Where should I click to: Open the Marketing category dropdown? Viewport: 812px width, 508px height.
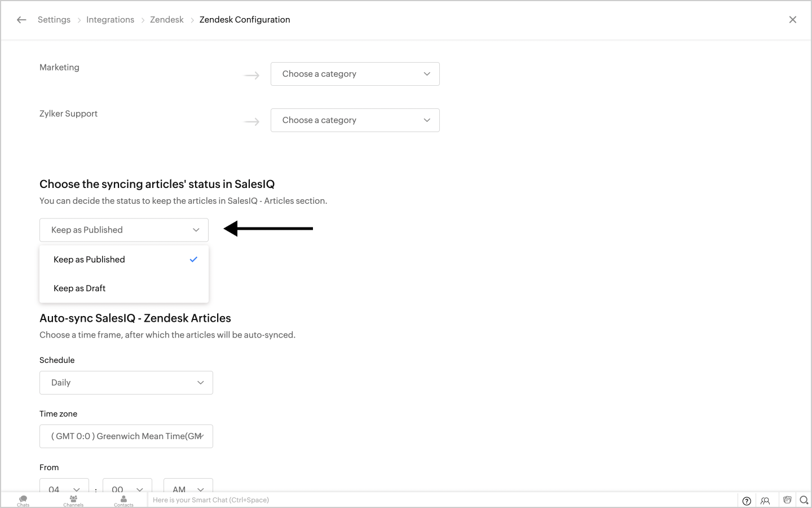tap(355, 74)
